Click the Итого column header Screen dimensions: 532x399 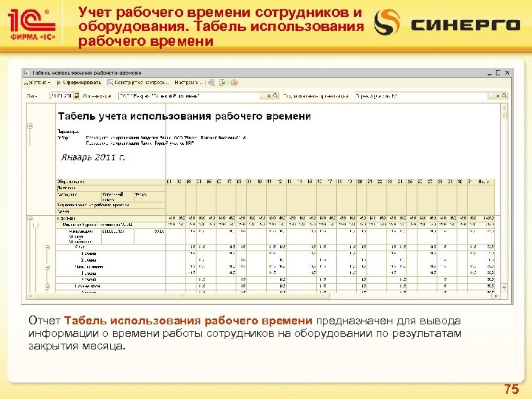484,182
